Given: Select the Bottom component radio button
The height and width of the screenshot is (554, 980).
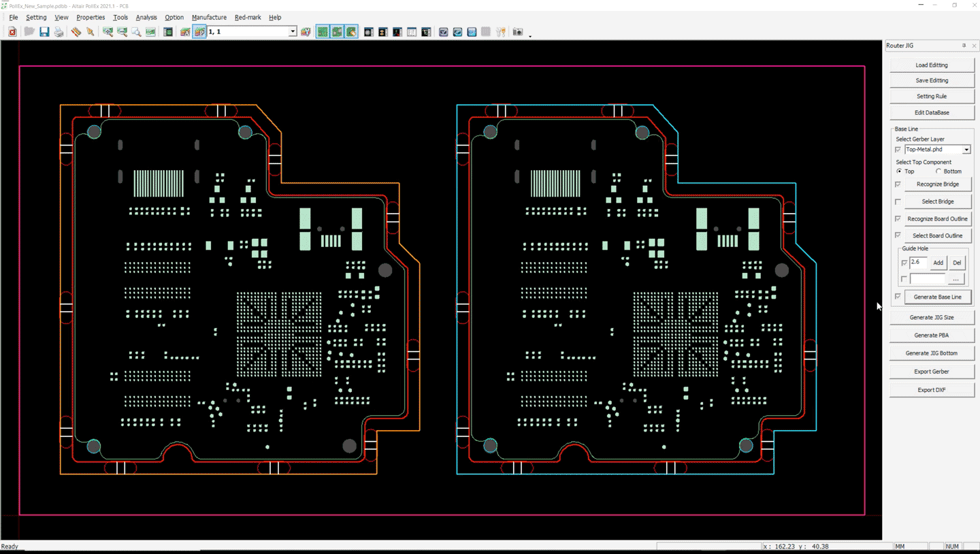Looking at the screenshot, I should (x=938, y=172).
